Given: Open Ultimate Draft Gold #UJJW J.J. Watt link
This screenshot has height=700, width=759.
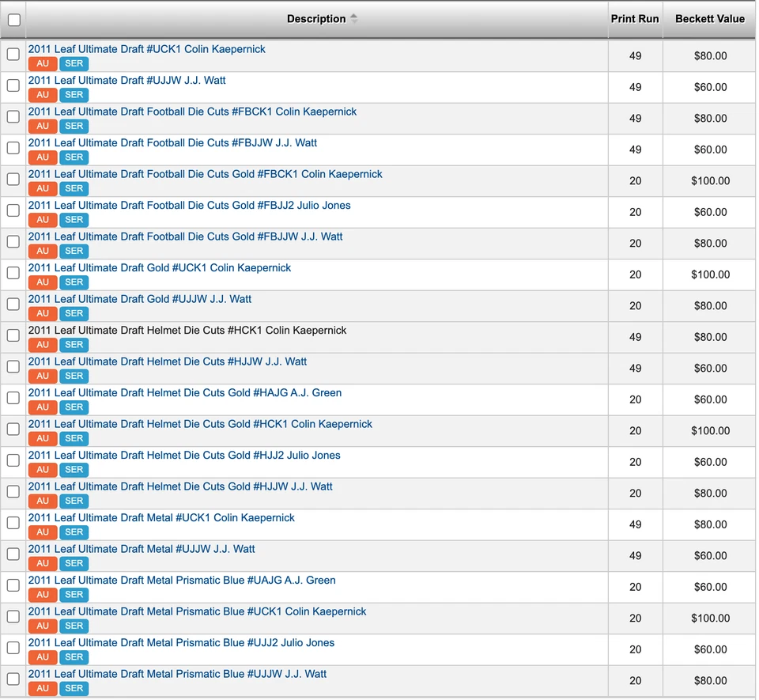Looking at the screenshot, I should 140,299.
